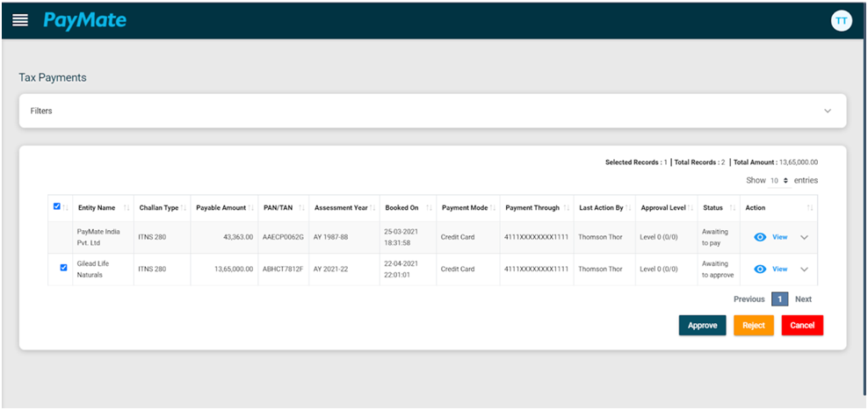Click the red Cancel button
Screen dimensions: 868x410
click(x=802, y=326)
